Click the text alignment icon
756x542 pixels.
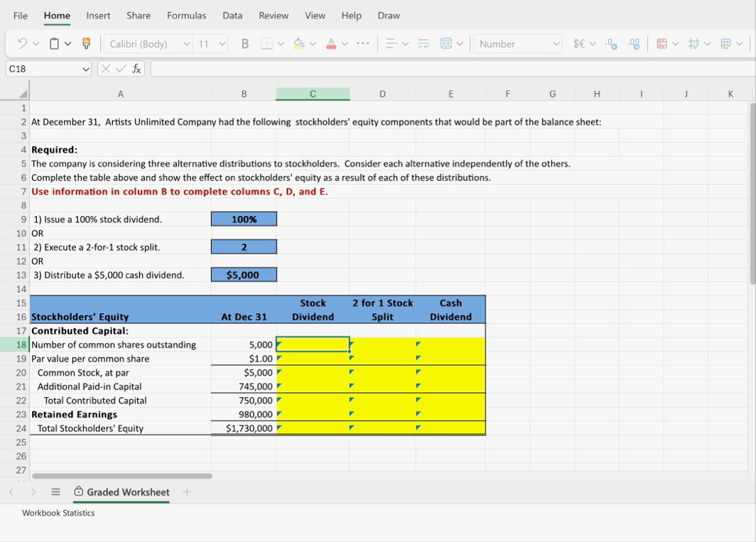[391, 44]
